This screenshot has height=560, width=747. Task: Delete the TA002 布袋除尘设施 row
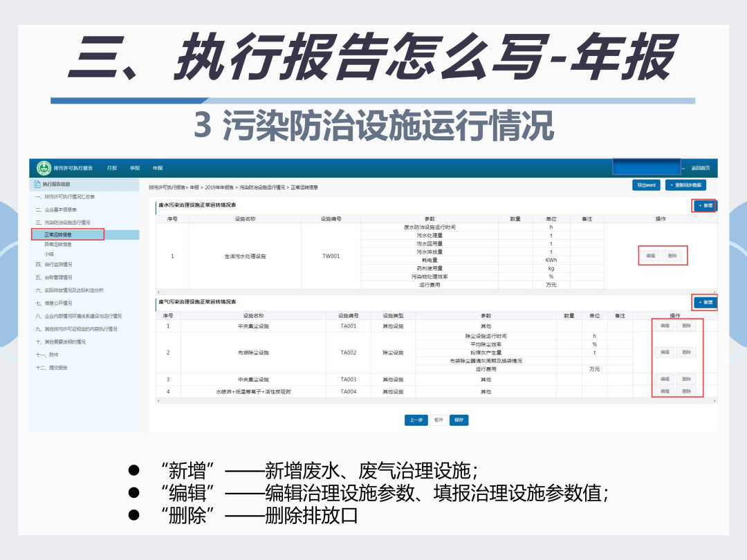coord(686,353)
